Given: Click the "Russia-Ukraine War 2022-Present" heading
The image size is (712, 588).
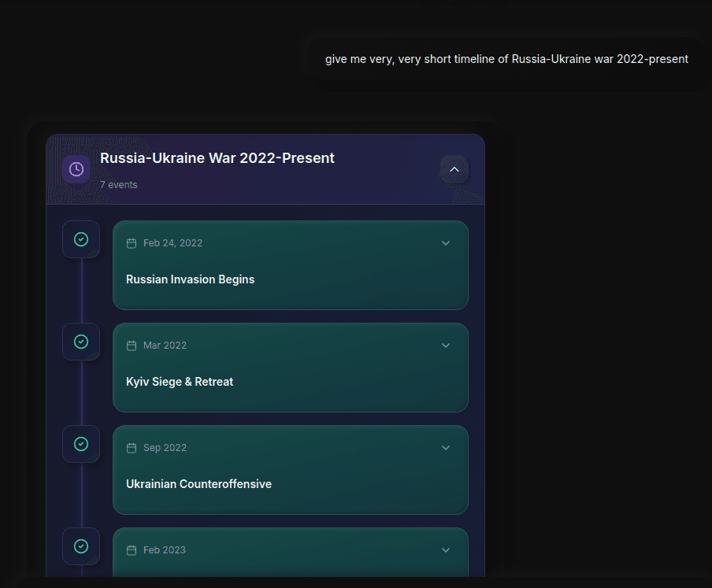Looking at the screenshot, I should 217,158.
